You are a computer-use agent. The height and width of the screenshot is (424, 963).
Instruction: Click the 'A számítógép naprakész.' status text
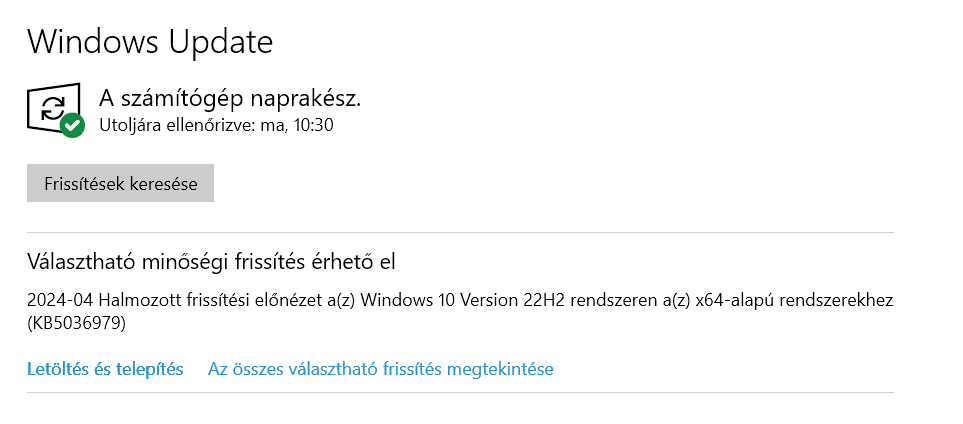[x=229, y=98]
